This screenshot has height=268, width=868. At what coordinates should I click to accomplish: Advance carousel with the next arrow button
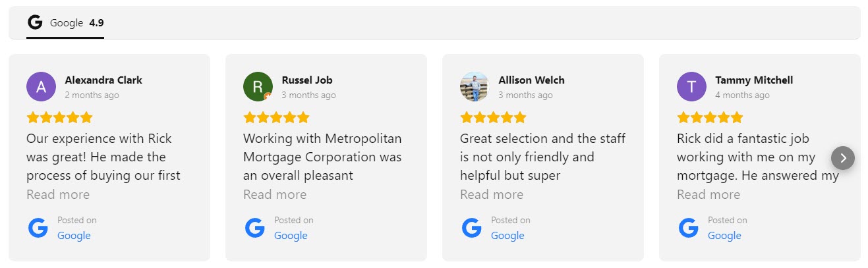843,158
